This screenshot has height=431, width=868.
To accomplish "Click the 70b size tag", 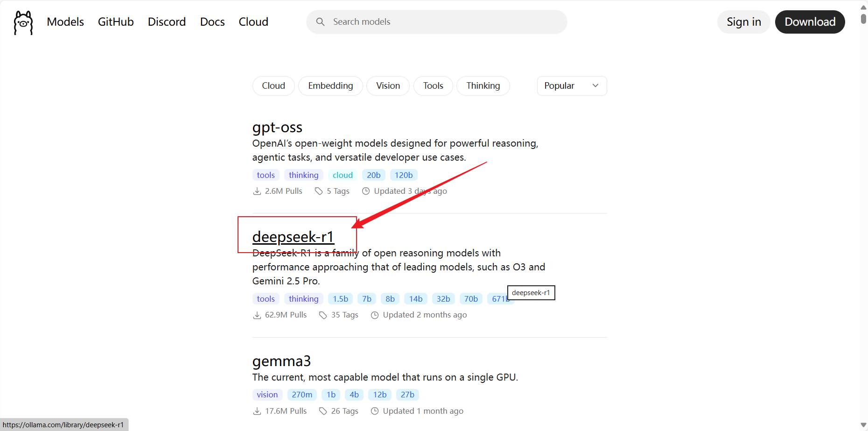I will [471, 299].
